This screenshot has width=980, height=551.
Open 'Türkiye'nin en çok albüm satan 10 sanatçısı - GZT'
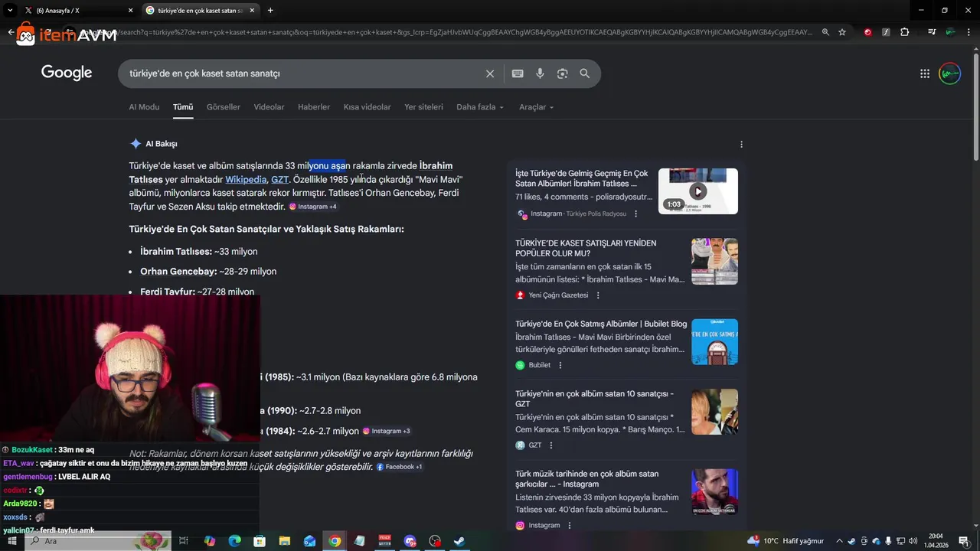(594, 399)
